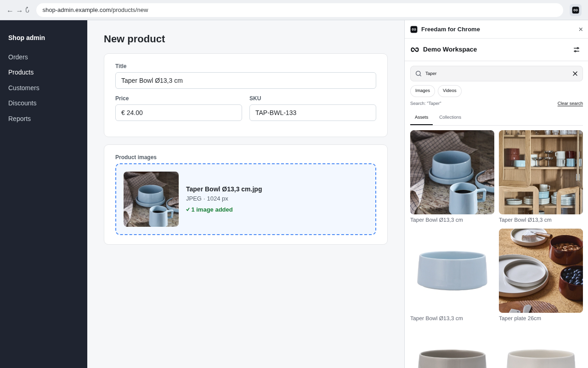Open Reports in the sidebar
The width and height of the screenshot is (588, 368).
[19, 119]
